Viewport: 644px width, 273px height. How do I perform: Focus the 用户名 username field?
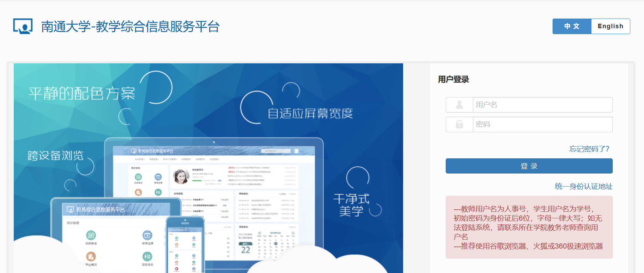click(x=543, y=105)
